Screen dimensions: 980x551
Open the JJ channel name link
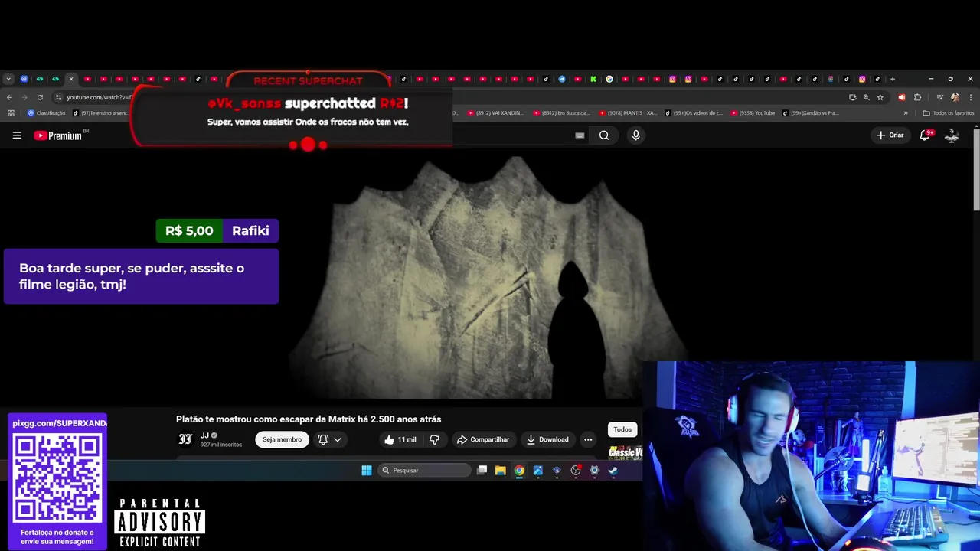coord(204,435)
